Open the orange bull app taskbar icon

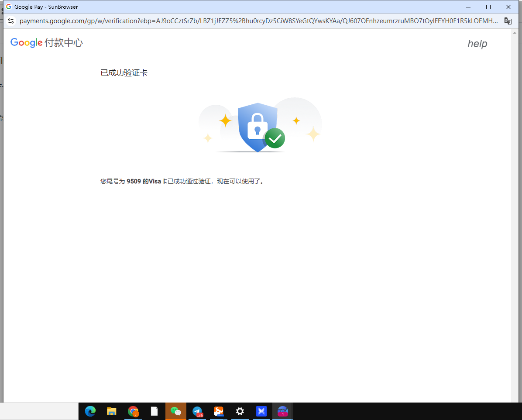click(x=219, y=411)
